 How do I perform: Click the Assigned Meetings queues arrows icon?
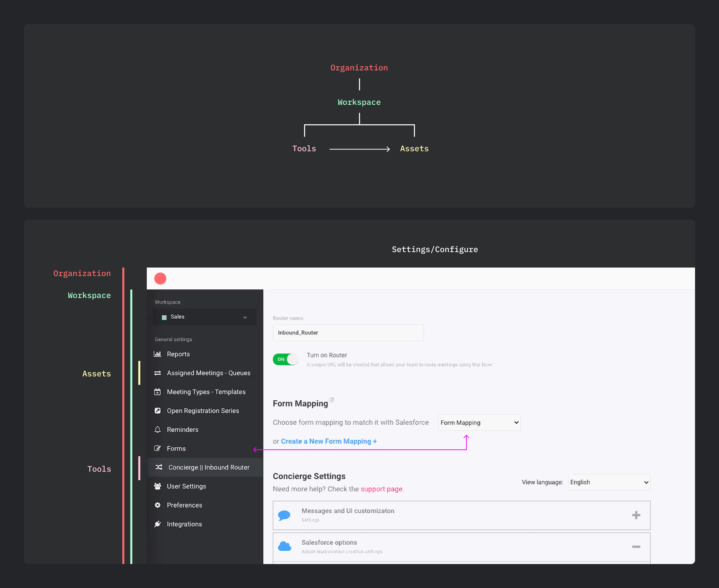click(157, 373)
